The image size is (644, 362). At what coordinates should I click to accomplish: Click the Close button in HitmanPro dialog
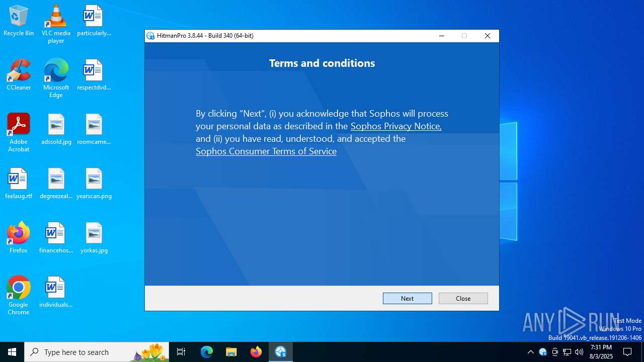tap(463, 298)
